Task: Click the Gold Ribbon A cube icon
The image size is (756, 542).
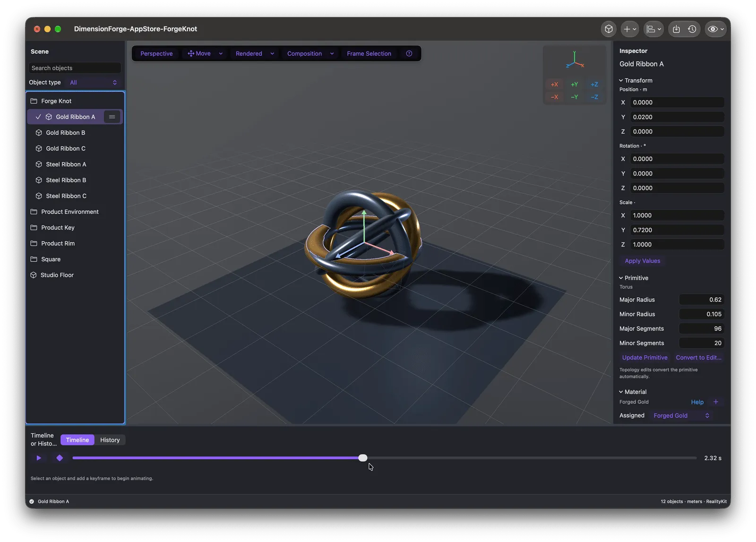Action: pyautogui.click(x=49, y=117)
